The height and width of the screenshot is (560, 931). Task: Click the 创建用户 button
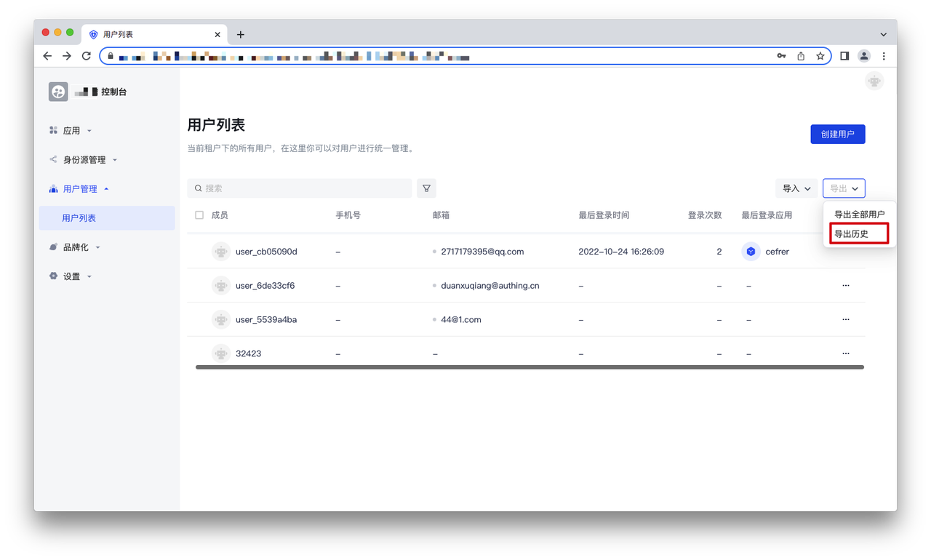pos(837,135)
